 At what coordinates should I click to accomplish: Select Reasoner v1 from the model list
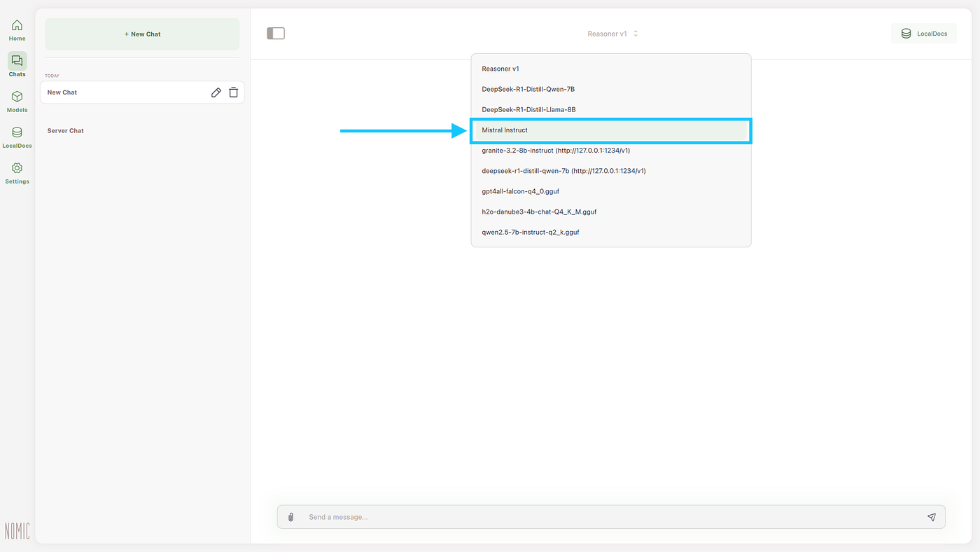point(611,69)
